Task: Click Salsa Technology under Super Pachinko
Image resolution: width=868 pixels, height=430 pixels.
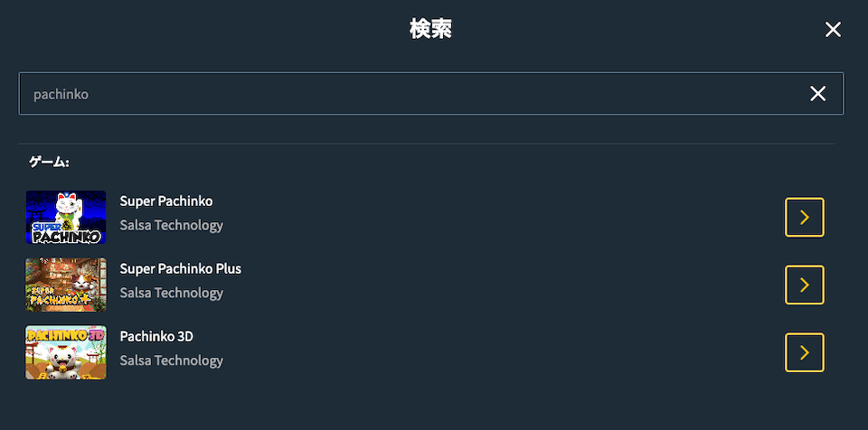Action: (172, 225)
